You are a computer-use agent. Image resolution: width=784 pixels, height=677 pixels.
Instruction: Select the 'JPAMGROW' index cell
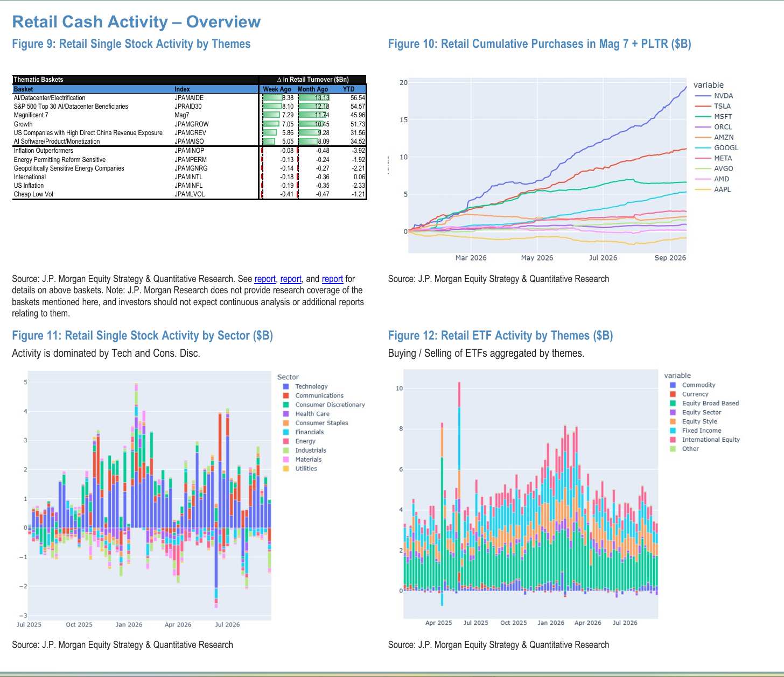coord(192,124)
